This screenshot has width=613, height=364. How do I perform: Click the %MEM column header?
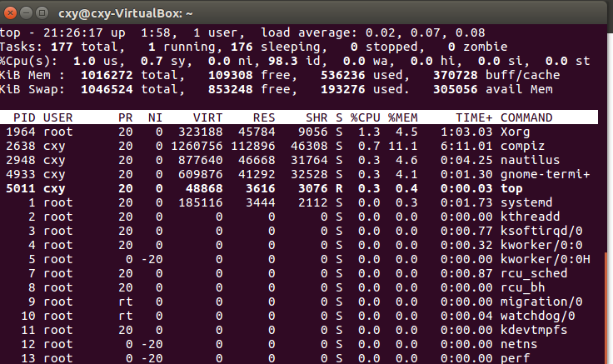pyautogui.click(x=402, y=117)
